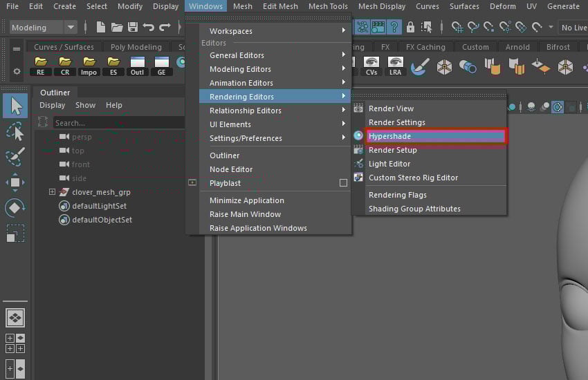This screenshot has height=380, width=588.
Task: Click the Undo arrow icon
Action: tap(148, 28)
